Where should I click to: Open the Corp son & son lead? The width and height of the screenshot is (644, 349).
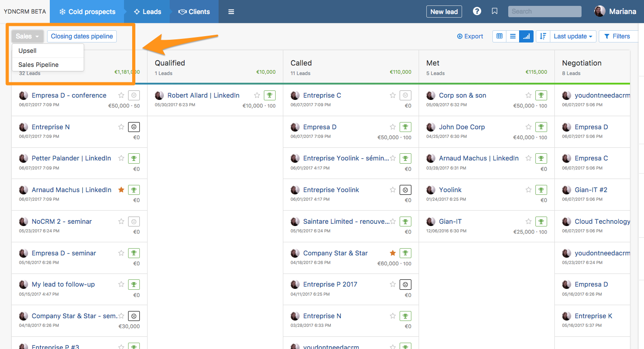click(463, 95)
